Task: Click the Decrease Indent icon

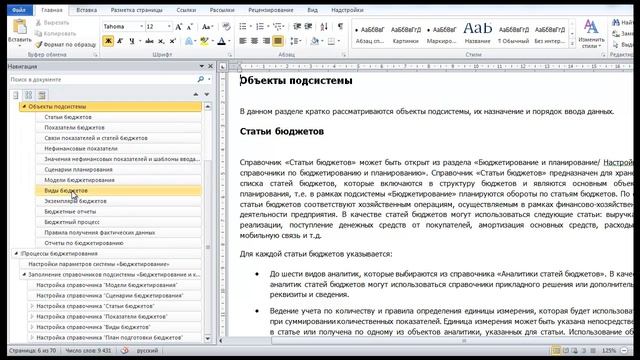Action: 297,27
